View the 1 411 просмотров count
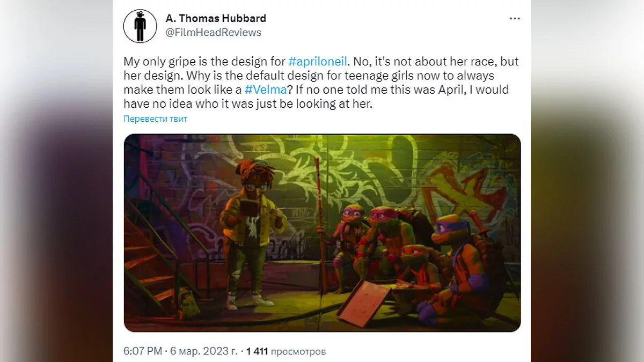Viewport: 644px width, 362px height. point(286,351)
